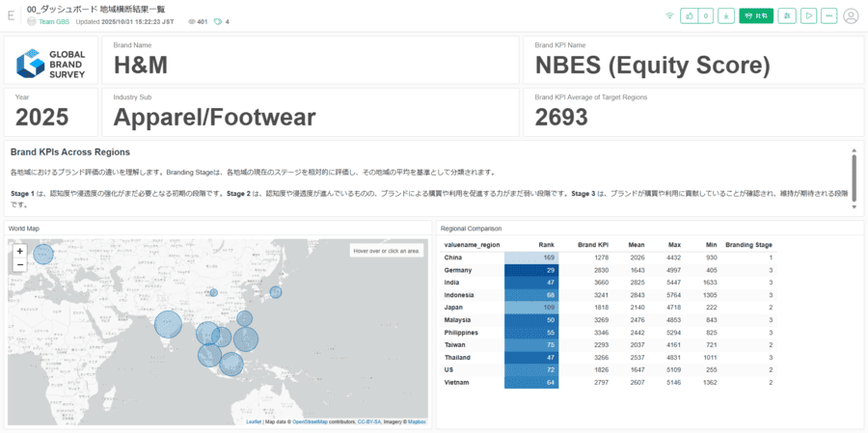Select the Philippines row label
This screenshot has height=433, width=868.
[461, 333]
